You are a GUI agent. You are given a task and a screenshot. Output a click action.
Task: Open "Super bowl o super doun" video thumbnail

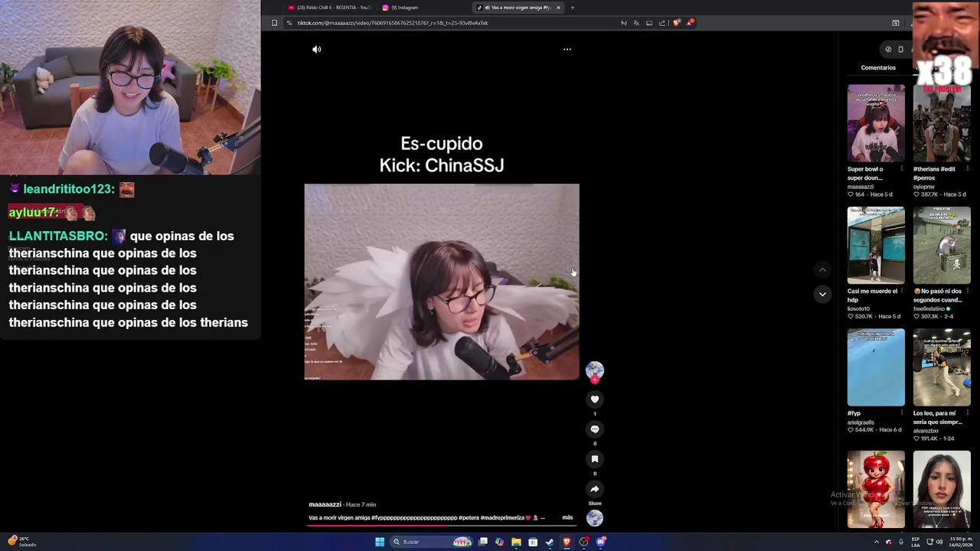coord(876,123)
